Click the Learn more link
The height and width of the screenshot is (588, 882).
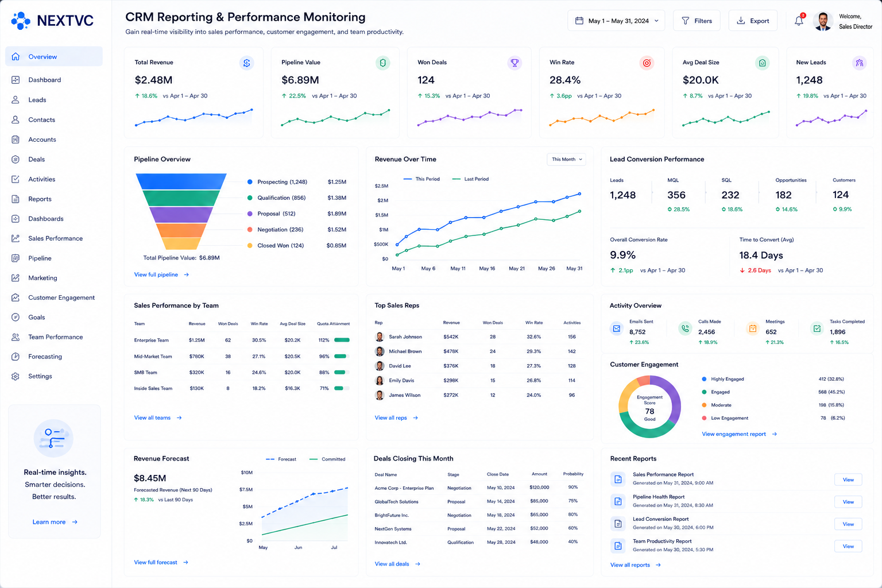click(x=55, y=522)
